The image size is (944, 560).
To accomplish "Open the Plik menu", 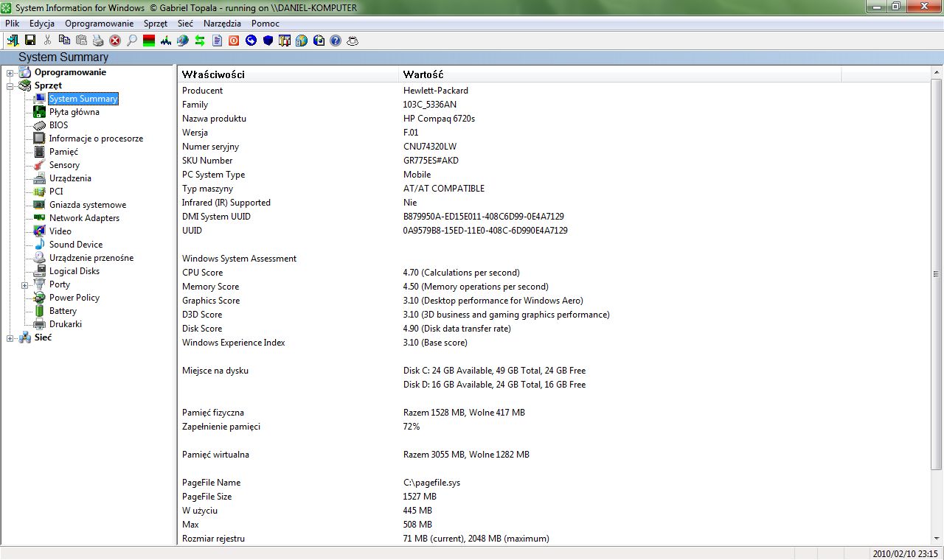I will 12,24.
